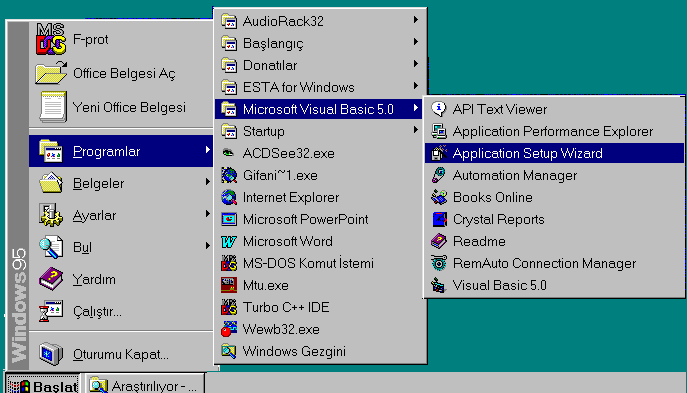Click the Programlar folder icon
687x393 pixels.
tap(51, 151)
